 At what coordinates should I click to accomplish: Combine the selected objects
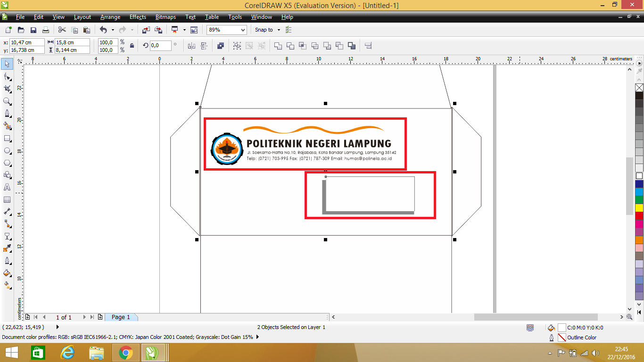[220, 46]
